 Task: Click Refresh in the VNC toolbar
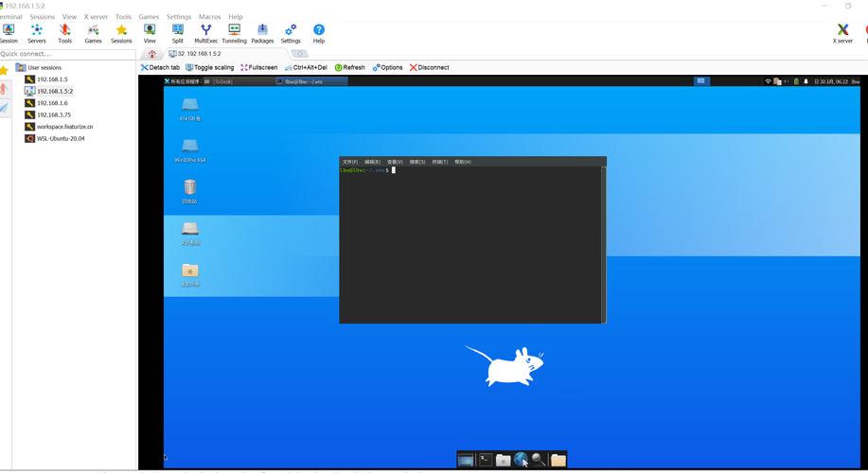349,68
